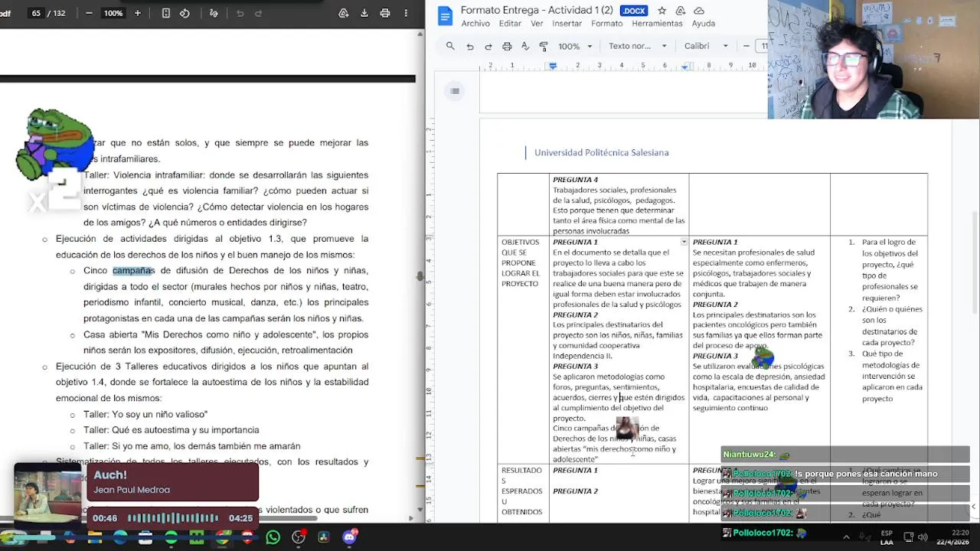Image resolution: width=980 pixels, height=551 pixels.
Task: Activate the paint format tool
Action: 544,46
